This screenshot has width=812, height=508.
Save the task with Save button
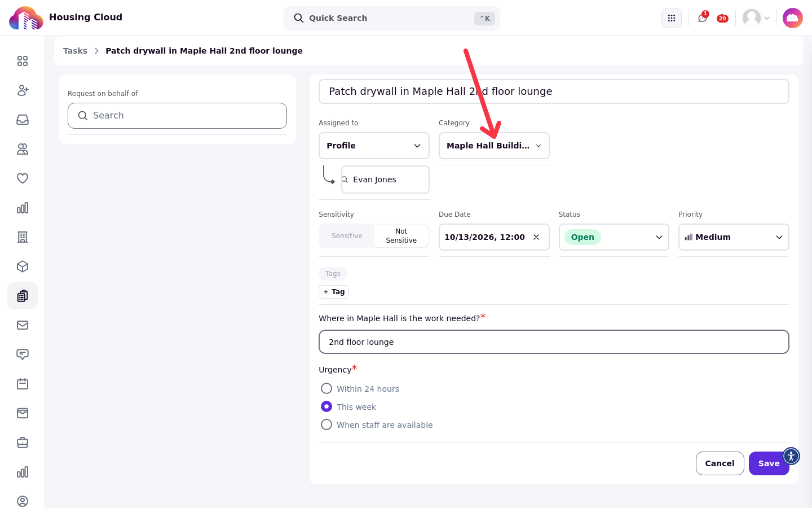point(769,463)
